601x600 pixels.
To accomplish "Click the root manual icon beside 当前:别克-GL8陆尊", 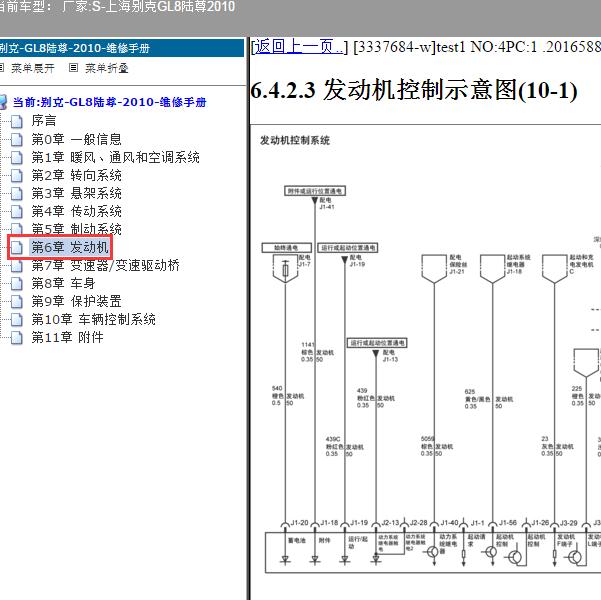I will [3, 102].
